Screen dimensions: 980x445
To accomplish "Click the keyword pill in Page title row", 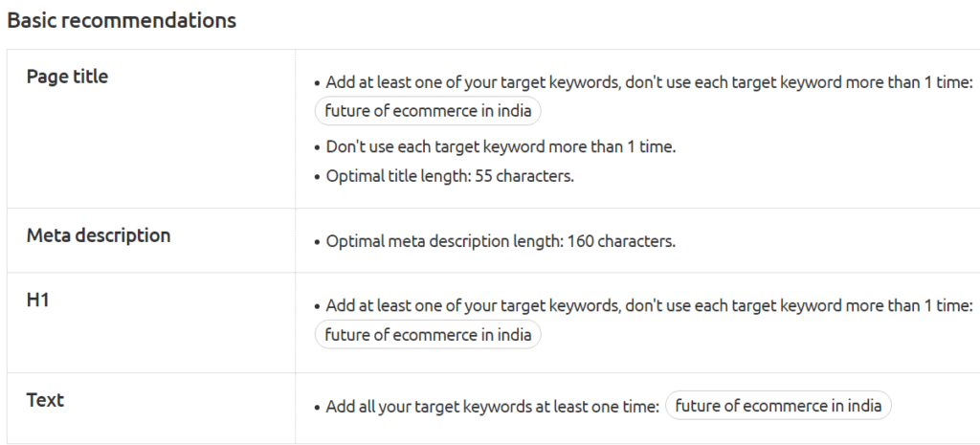I will pyautogui.click(x=428, y=111).
